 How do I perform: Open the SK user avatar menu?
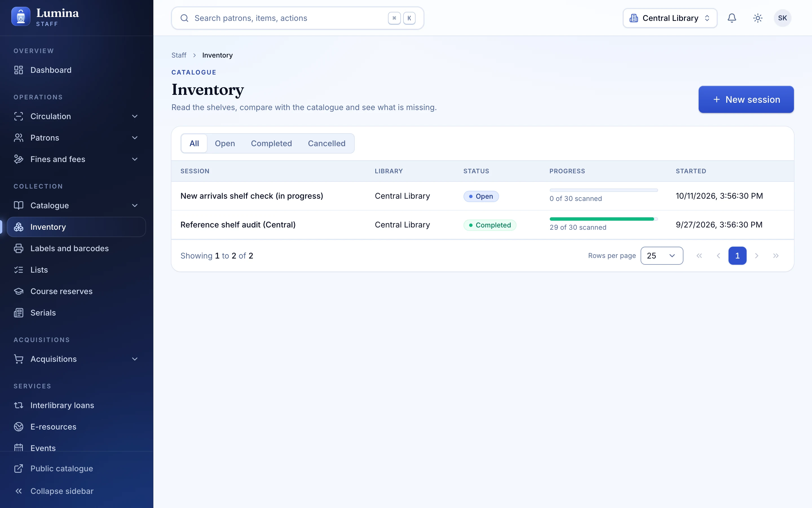[x=782, y=18]
